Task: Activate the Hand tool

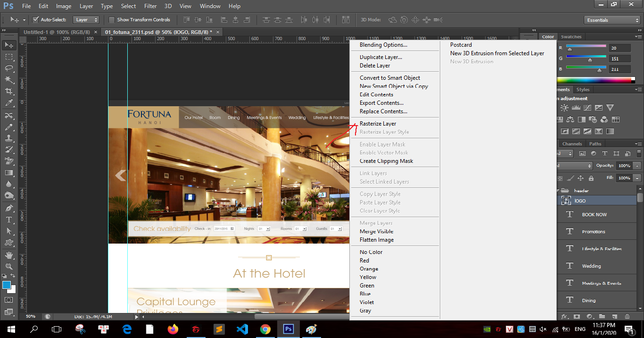Action: coord(9,255)
